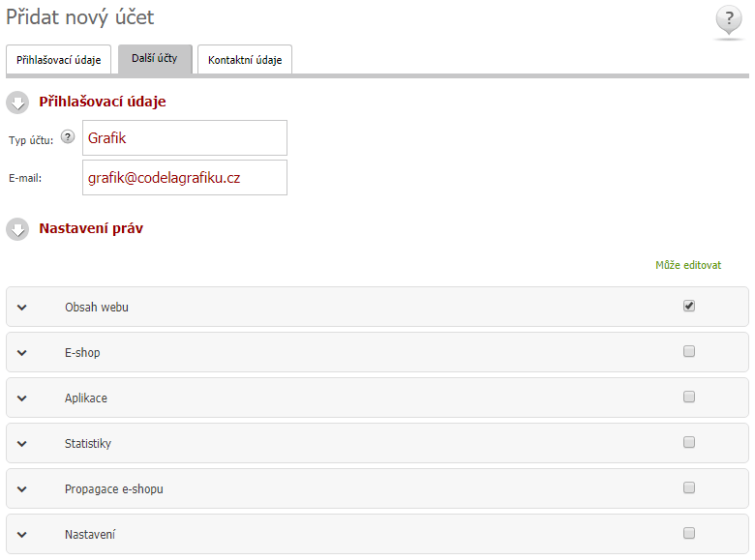
Task: Expand the E-shop permissions chevron
Action: tap(21, 353)
